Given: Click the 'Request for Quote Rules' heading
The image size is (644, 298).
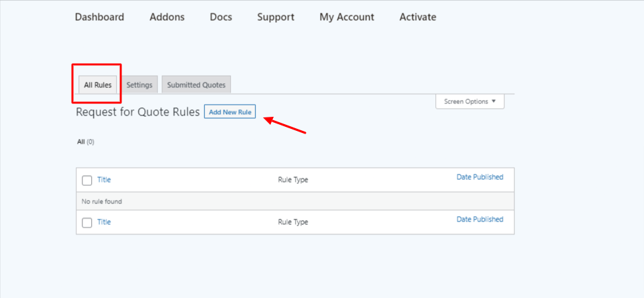Looking at the screenshot, I should 138,112.
